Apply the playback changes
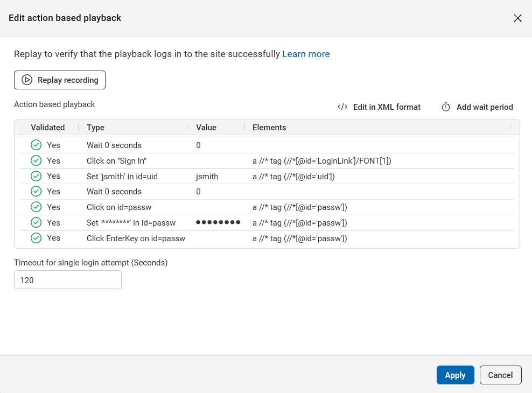The height and width of the screenshot is (393, 532). point(455,375)
